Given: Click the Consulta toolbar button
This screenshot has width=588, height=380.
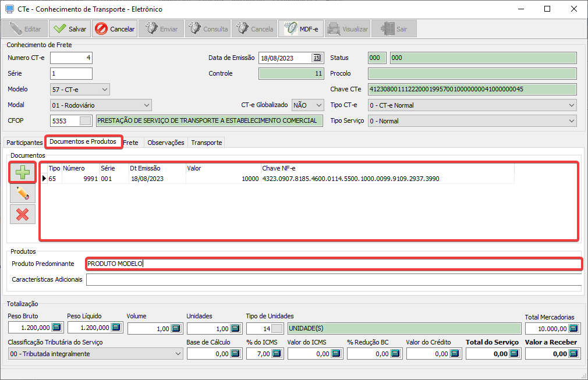Looking at the screenshot, I should click(x=208, y=29).
